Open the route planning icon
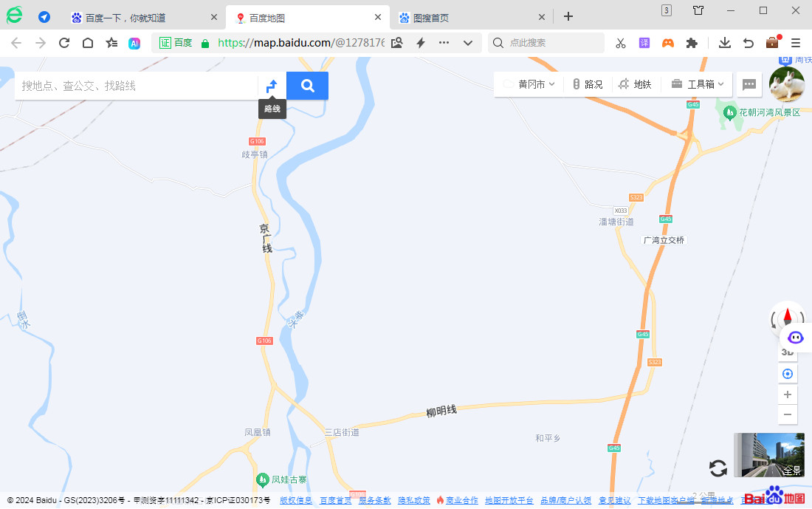This screenshot has height=509, width=812. [x=272, y=86]
